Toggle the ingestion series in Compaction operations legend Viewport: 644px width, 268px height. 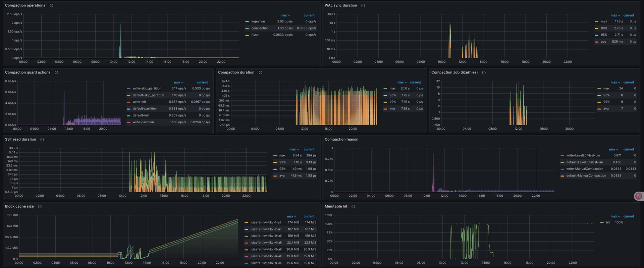pos(258,21)
